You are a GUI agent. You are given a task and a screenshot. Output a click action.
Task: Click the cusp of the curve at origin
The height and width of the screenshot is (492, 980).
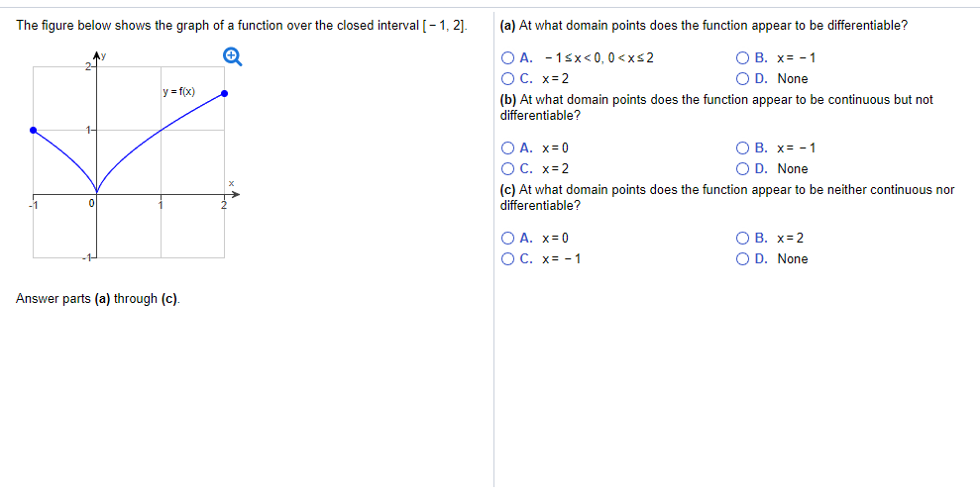point(96,193)
